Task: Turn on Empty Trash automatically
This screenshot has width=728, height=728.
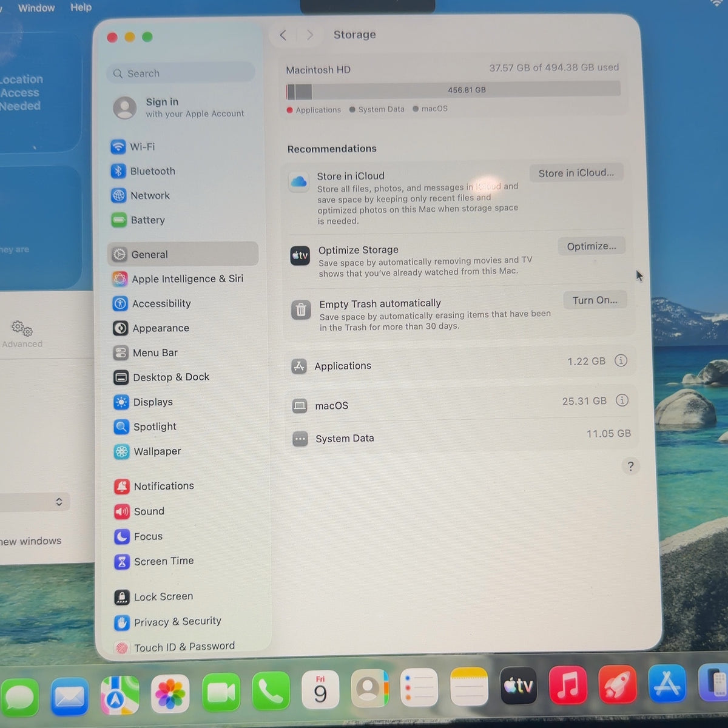Action: click(x=595, y=300)
